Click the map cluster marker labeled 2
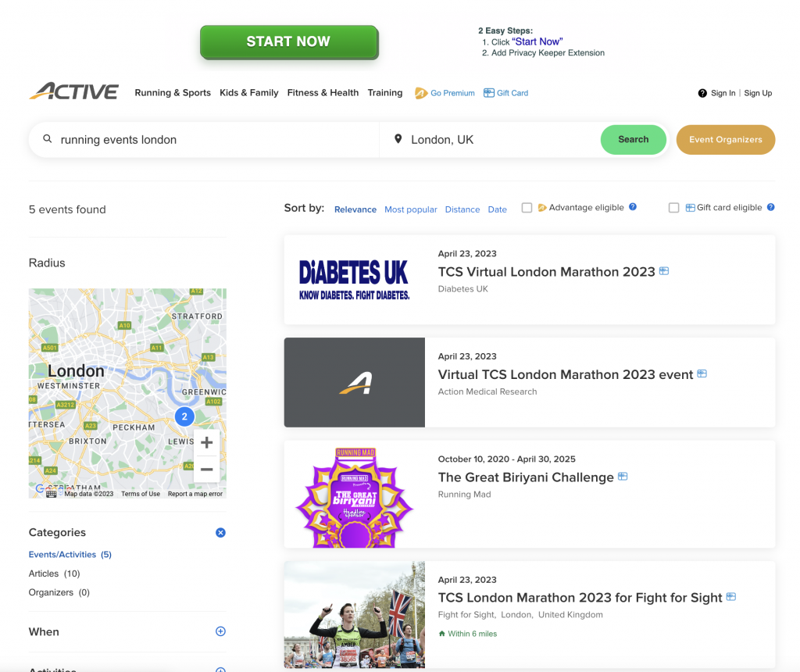The image size is (800, 672). pos(184,416)
